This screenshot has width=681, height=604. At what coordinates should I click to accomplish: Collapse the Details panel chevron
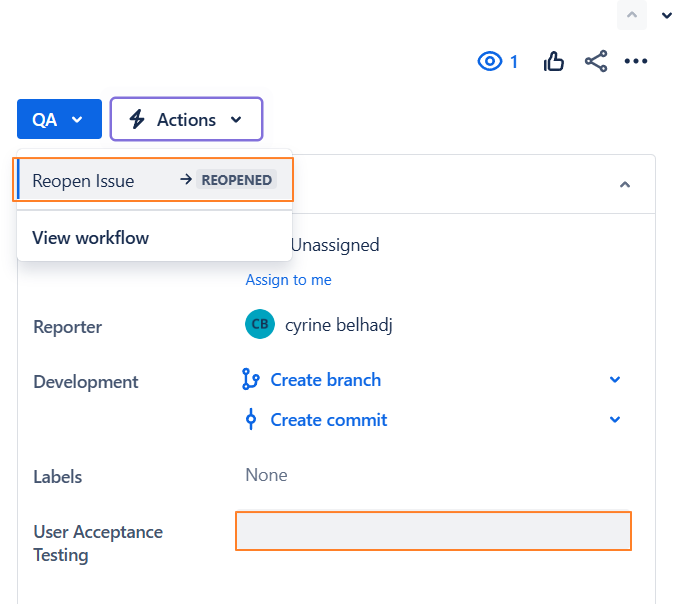coord(625,185)
